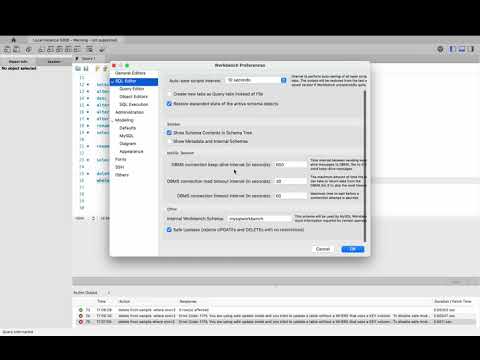The width and height of the screenshot is (480, 360).
Task: Click the create stored procedure toolbar icon
Action: pos(68,49)
